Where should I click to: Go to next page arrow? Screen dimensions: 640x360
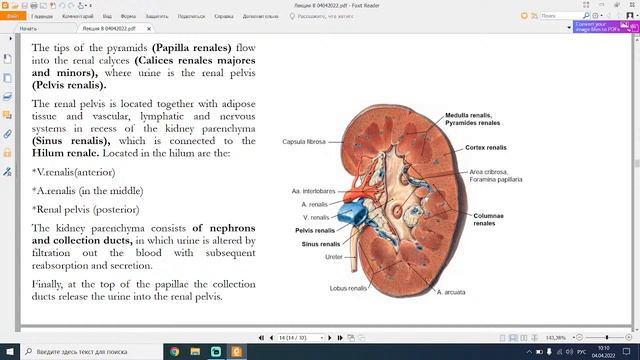click(330, 338)
